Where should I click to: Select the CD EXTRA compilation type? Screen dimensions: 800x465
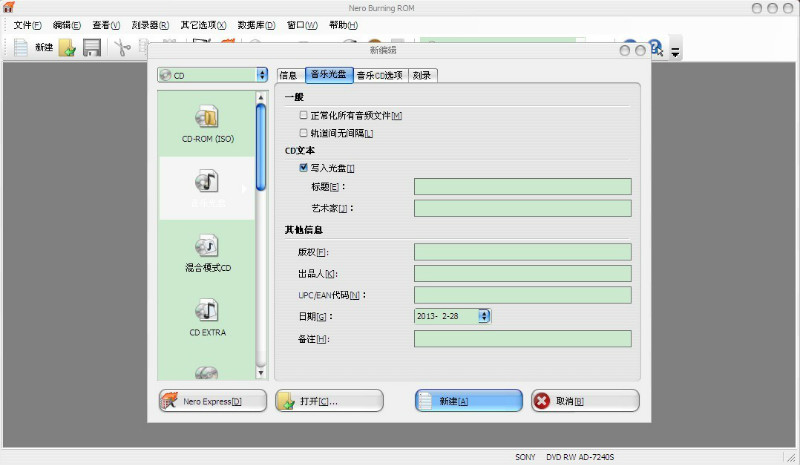click(x=208, y=317)
